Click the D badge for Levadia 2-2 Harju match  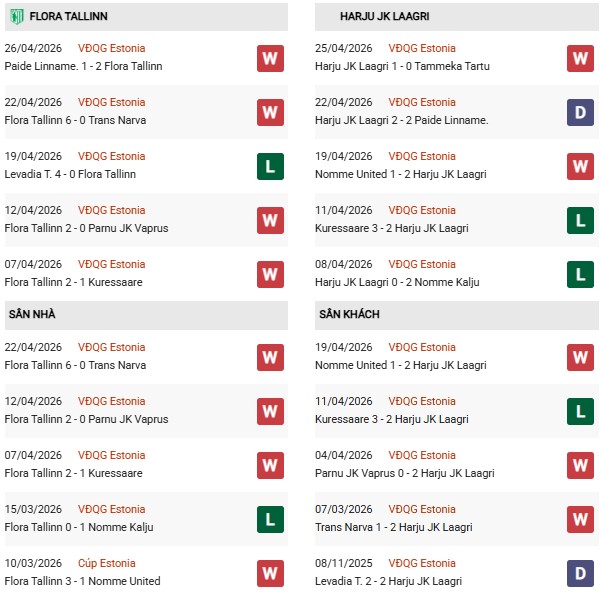pos(580,573)
